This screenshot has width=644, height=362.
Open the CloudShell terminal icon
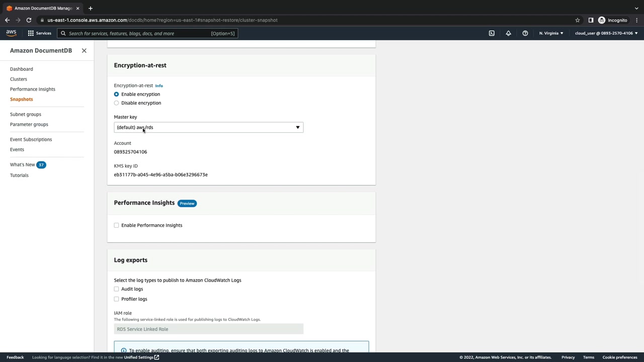(x=492, y=33)
